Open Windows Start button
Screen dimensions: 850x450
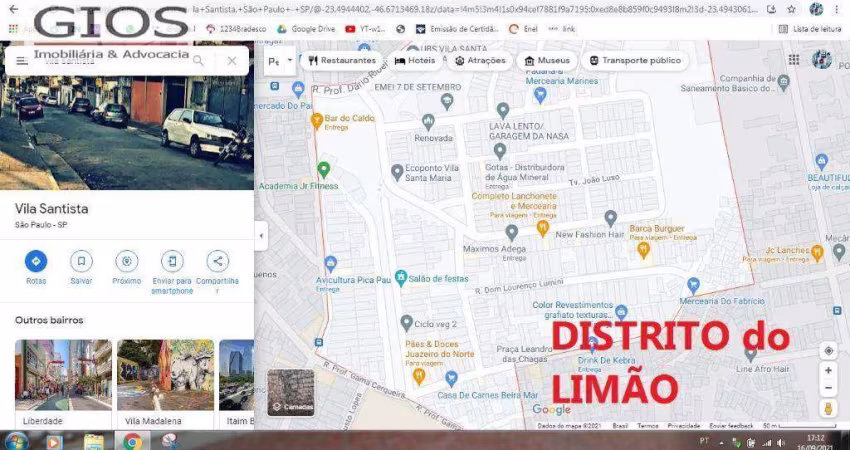click(x=16, y=441)
